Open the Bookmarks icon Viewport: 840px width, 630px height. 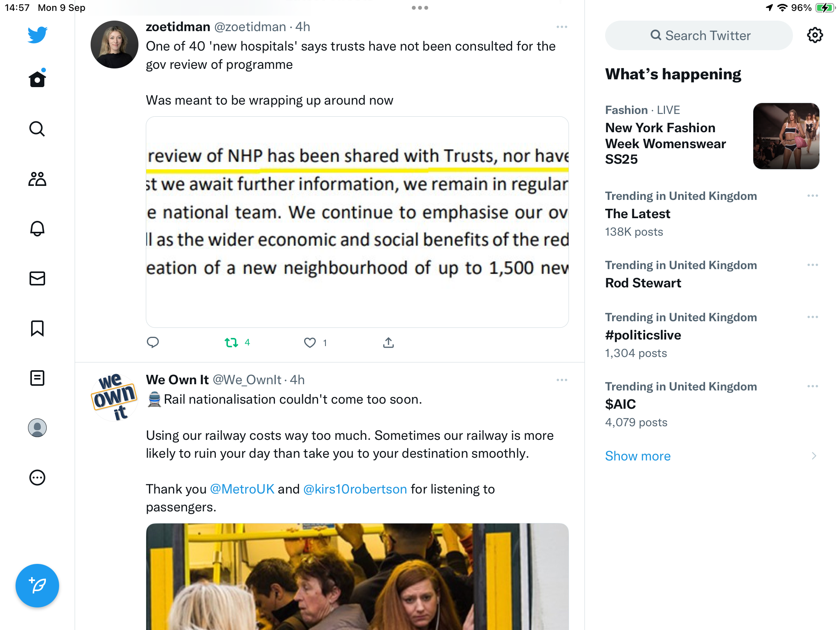(37, 328)
